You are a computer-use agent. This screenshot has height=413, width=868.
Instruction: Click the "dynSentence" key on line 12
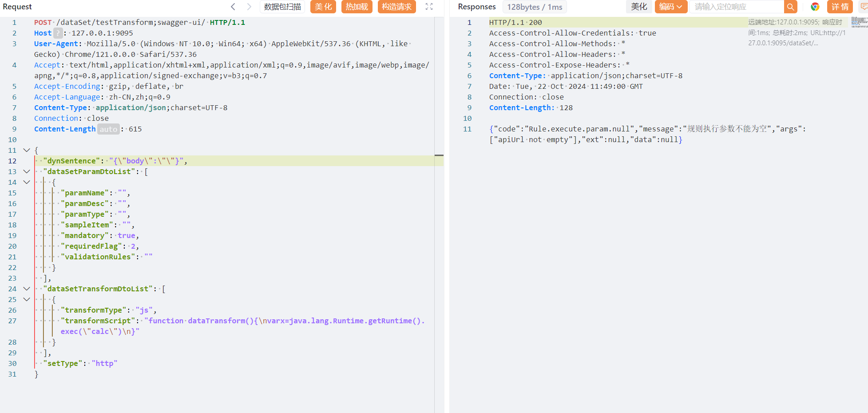click(x=71, y=161)
